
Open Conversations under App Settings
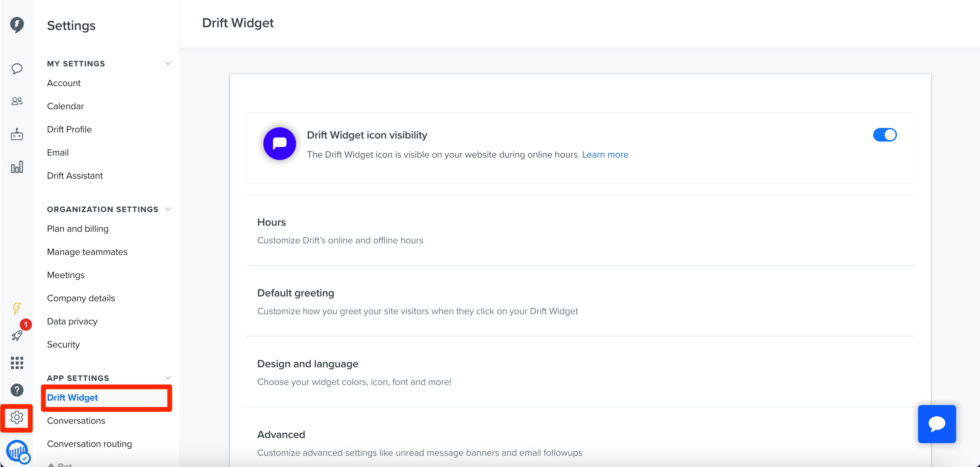coord(76,421)
